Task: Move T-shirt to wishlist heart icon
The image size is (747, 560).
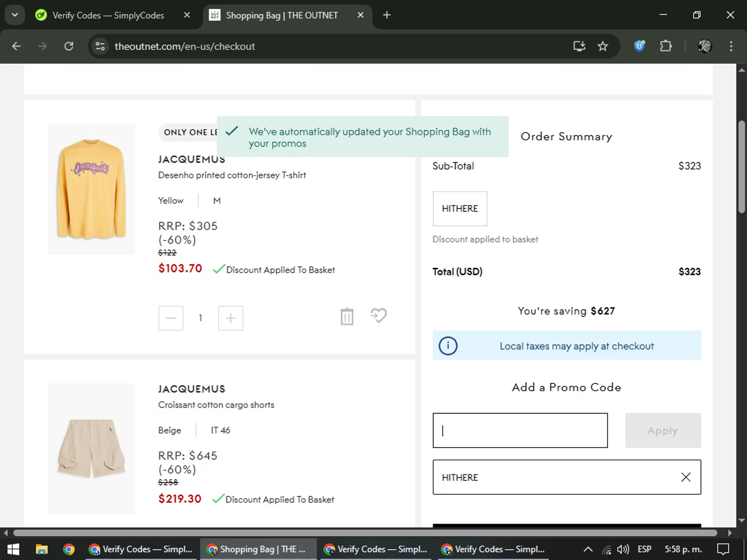Action: pos(378,316)
